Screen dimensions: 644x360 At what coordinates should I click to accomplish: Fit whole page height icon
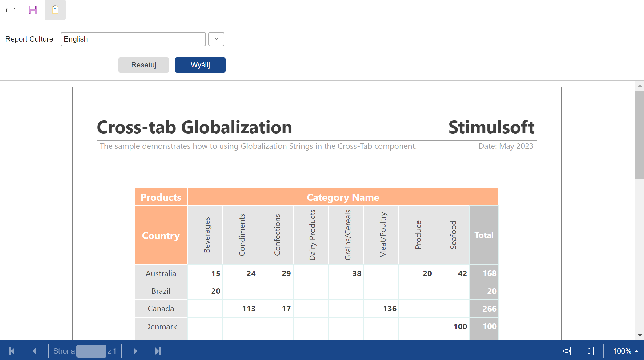click(589, 351)
